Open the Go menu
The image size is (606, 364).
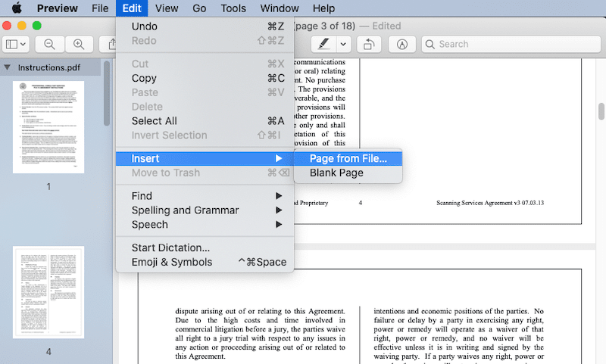click(199, 8)
